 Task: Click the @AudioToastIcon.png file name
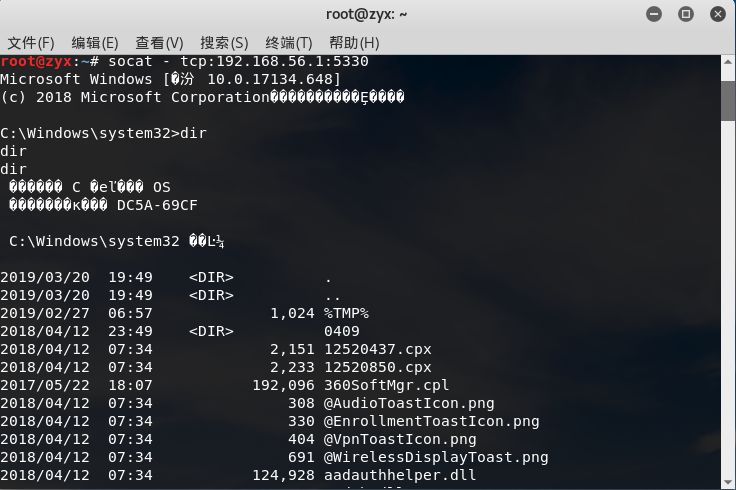click(409, 403)
